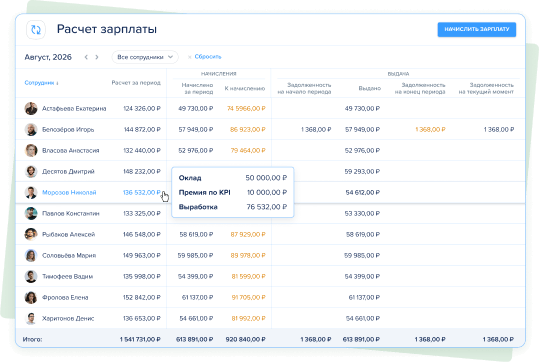Click Задолженность на текущий момент header
The image size is (540, 362).
pos(486,88)
